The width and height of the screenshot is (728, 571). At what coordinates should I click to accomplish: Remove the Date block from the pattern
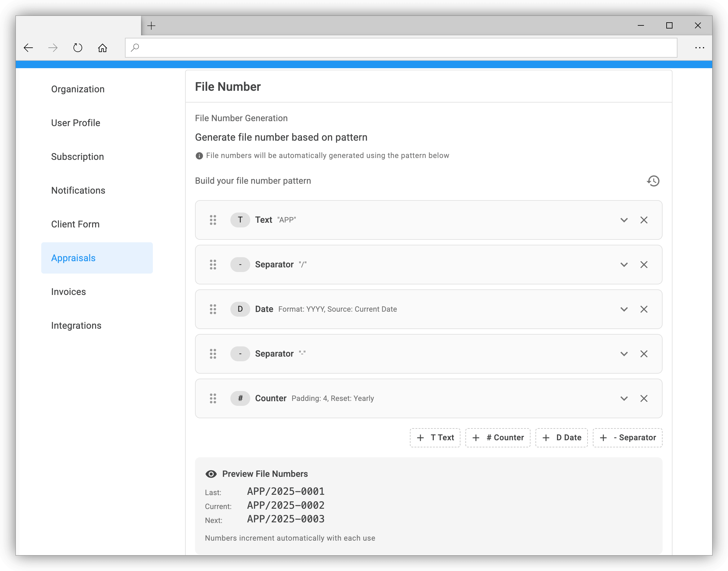click(644, 309)
